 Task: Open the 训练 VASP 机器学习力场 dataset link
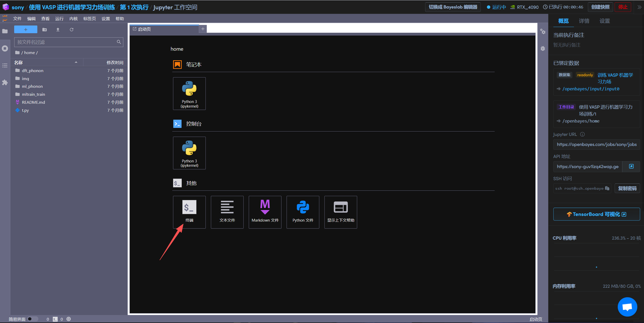(615, 78)
